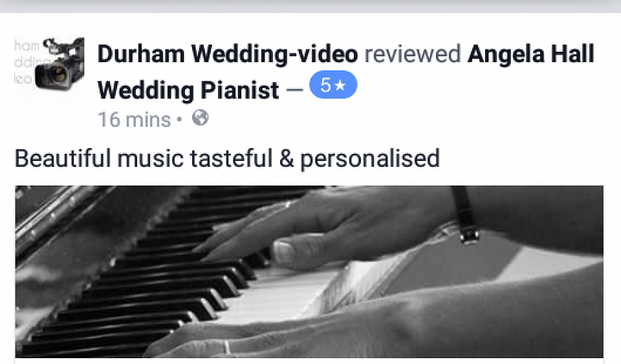This screenshot has height=364, width=621.
Task: Click the faded text beside the camcorder image
Action: (x=26, y=62)
